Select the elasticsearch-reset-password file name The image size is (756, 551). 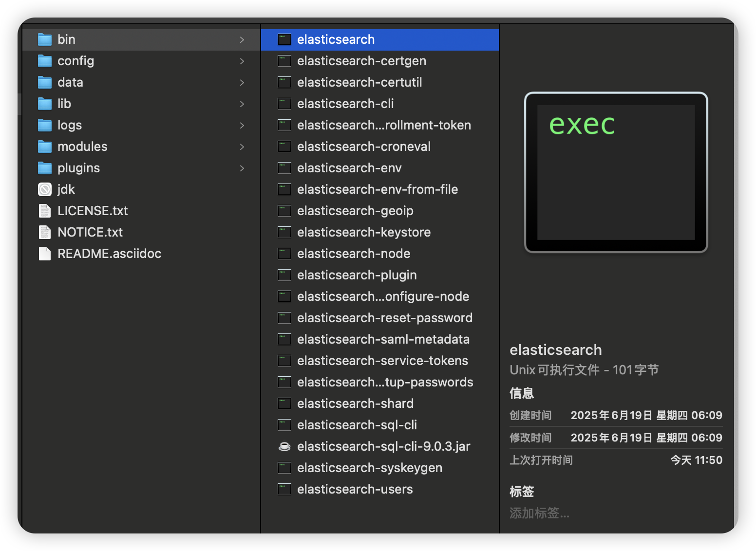(385, 318)
